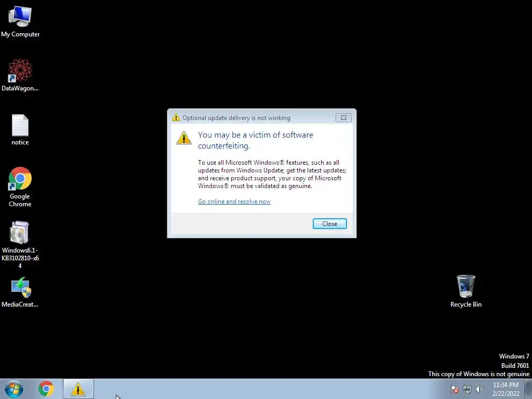
Task: Open the network tray icon
Action: point(467,389)
